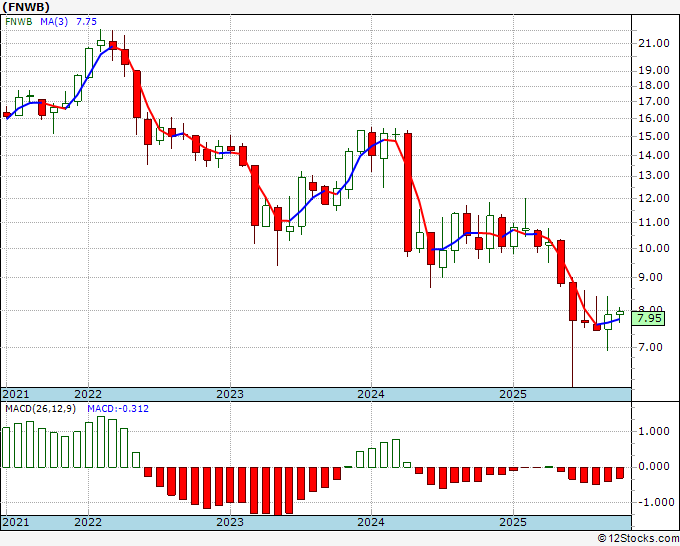Click the MA value 7.75 in legend
This screenshot has height=546, width=680.
point(86,22)
